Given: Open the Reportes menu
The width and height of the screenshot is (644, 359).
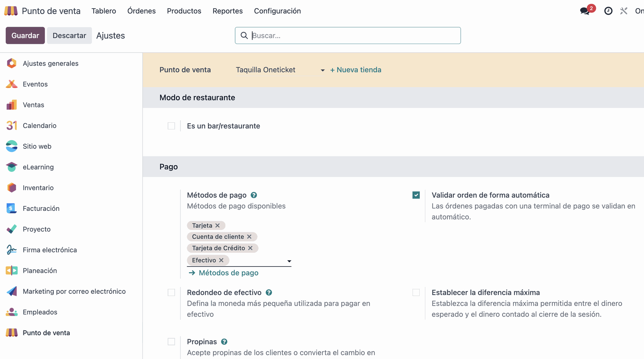Looking at the screenshot, I should 228,11.
